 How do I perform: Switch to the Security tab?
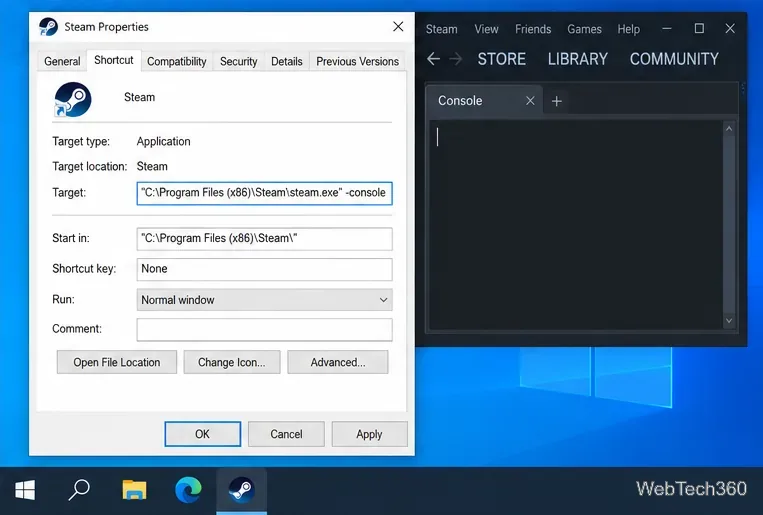[238, 61]
